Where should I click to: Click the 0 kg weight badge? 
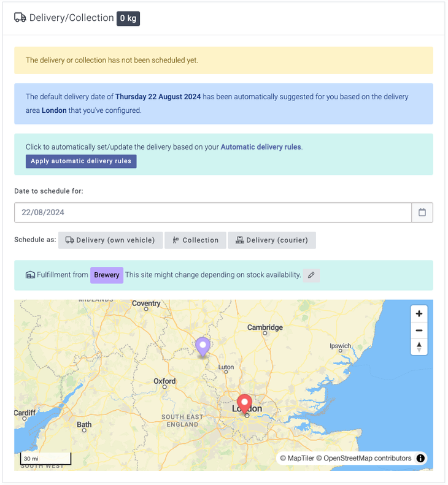point(128,18)
